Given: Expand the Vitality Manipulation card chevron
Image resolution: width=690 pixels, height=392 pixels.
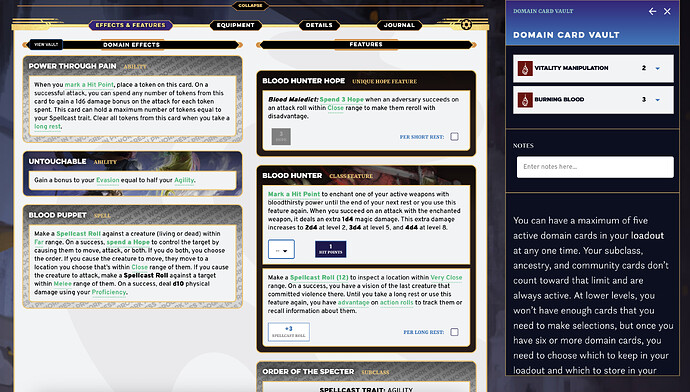Looking at the screenshot, I should click(657, 68).
